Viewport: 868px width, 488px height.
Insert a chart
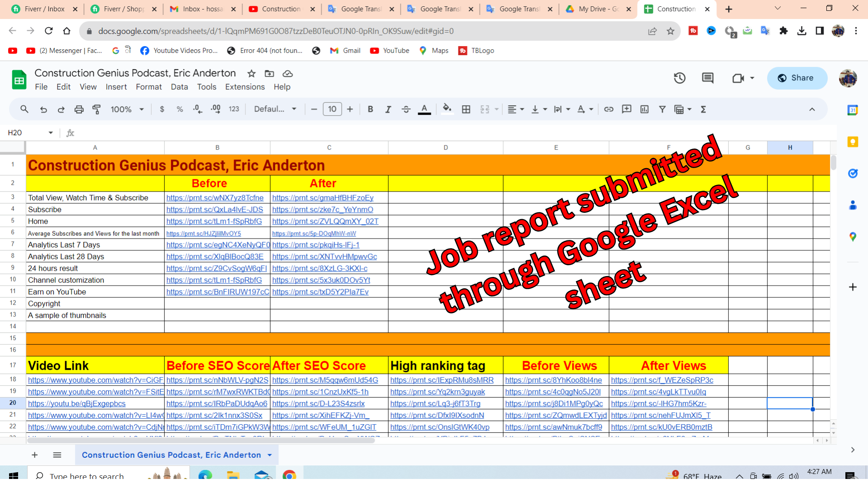645,109
